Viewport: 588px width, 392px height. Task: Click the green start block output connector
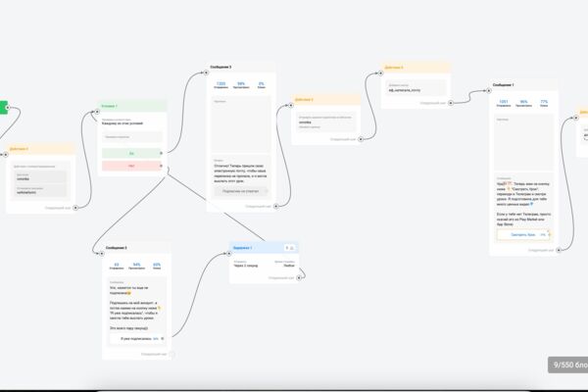(7, 108)
